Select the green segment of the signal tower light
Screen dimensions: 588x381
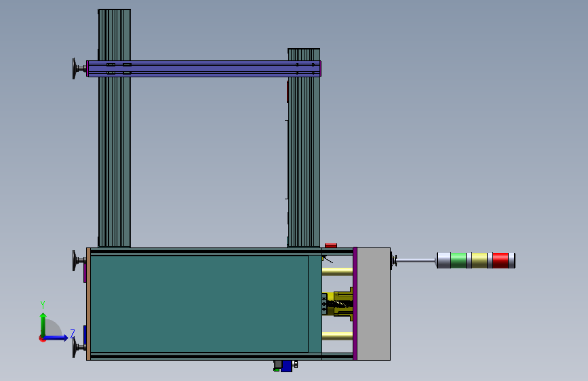click(458, 260)
